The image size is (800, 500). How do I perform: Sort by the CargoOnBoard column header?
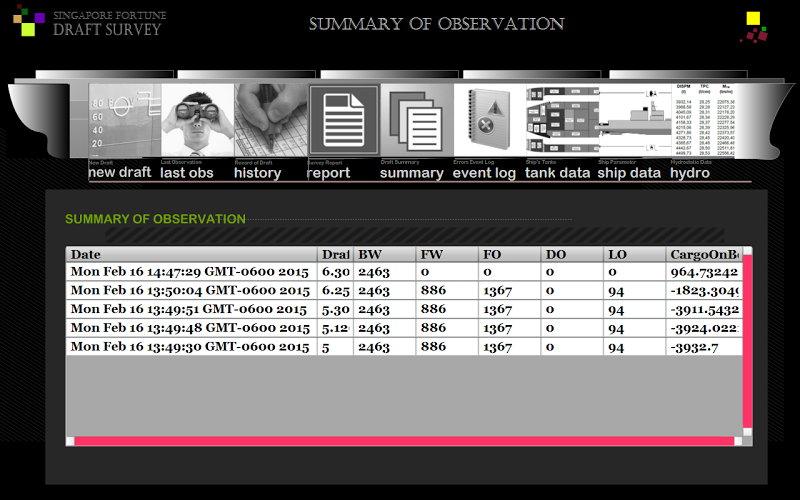coord(704,255)
